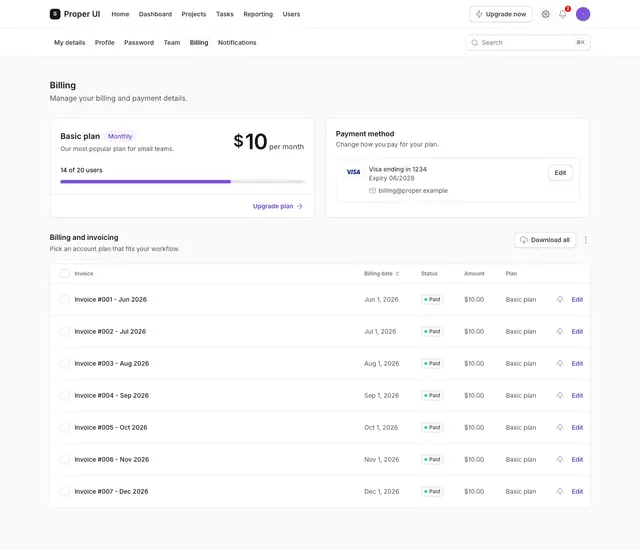The width and height of the screenshot is (640, 550).
Task: Check the box for Invoice #005
Action: (x=64, y=427)
